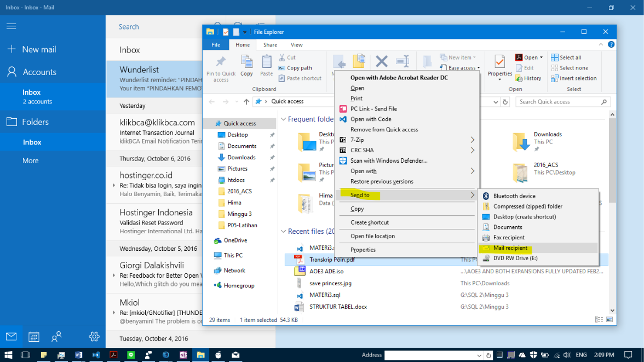Image resolution: width=644 pixels, height=362 pixels.
Task: Click Invert selection in the ribbon
Action: click(x=574, y=78)
